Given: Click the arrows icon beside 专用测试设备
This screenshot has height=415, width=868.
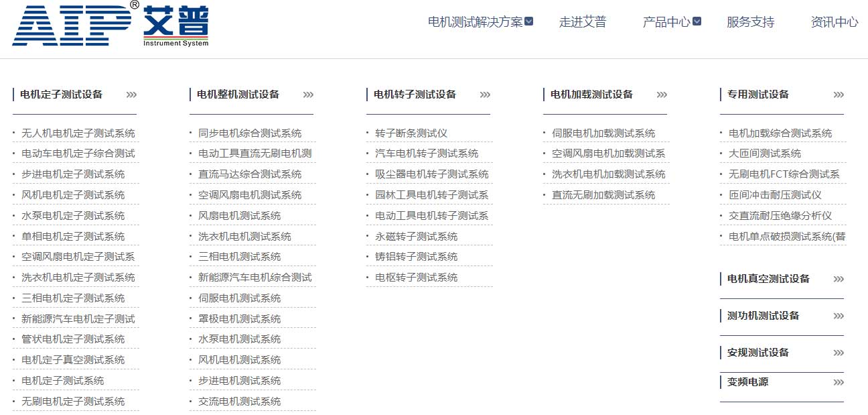Looking at the screenshot, I should point(838,95).
